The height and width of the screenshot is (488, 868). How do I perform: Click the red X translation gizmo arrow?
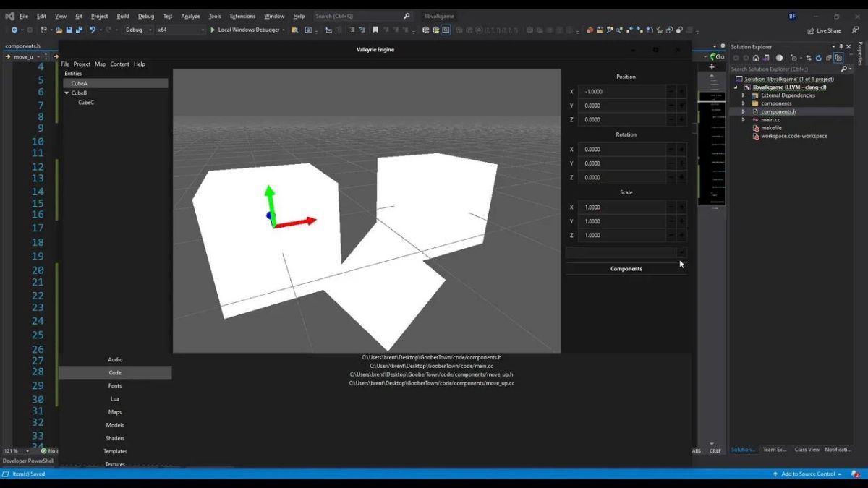click(x=298, y=222)
